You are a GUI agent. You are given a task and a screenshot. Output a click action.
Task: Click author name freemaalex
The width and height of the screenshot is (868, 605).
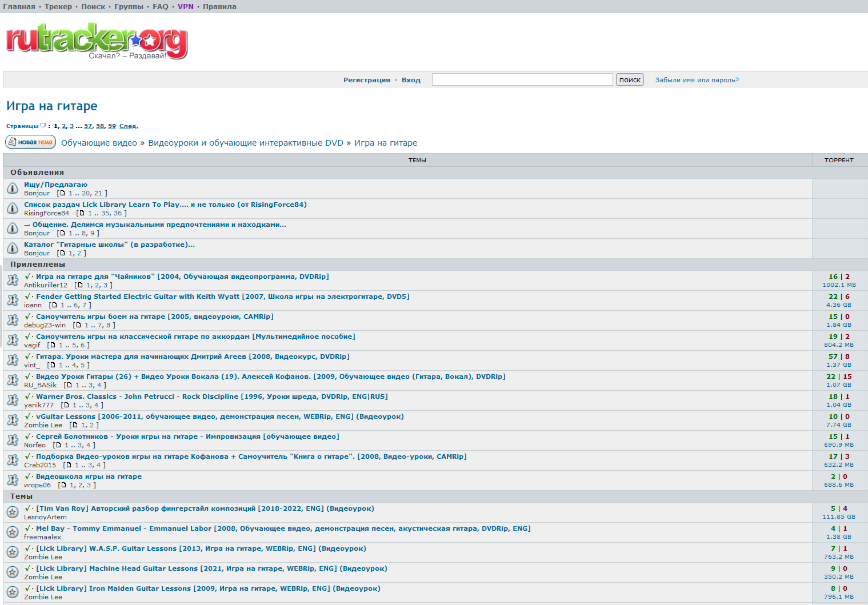[x=42, y=537]
